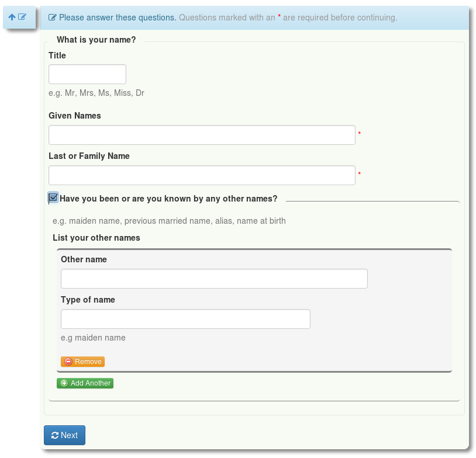The height and width of the screenshot is (458, 476).
Task: Click the red minus icon on the Remove button
Action: point(68,362)
